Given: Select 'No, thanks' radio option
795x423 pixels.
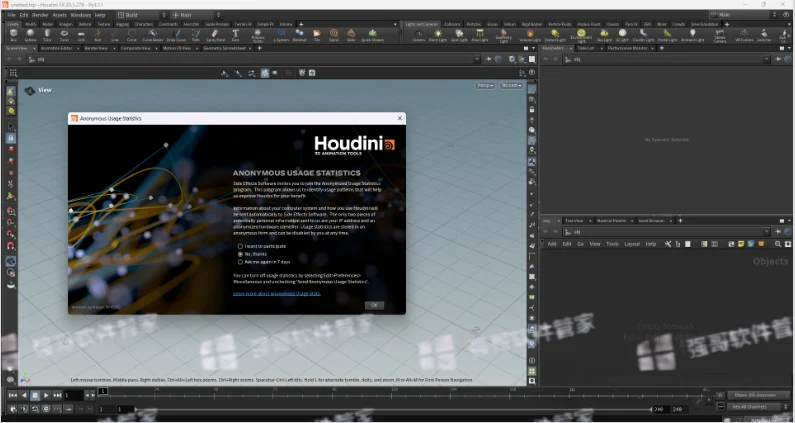Looking at the screenshot, I should coord(252,254).
